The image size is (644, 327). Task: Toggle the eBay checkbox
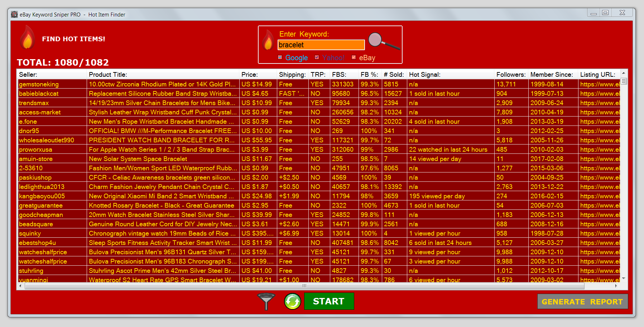click(x=354, y=57)
